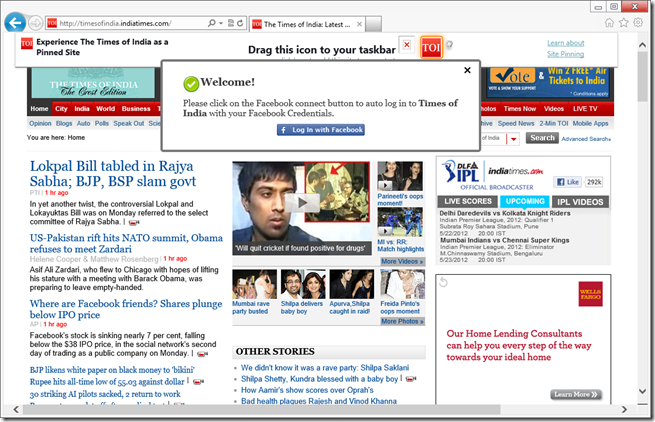655x422 pixels.
Task: Click the Learn about pinning link
Action: (566, 43)
